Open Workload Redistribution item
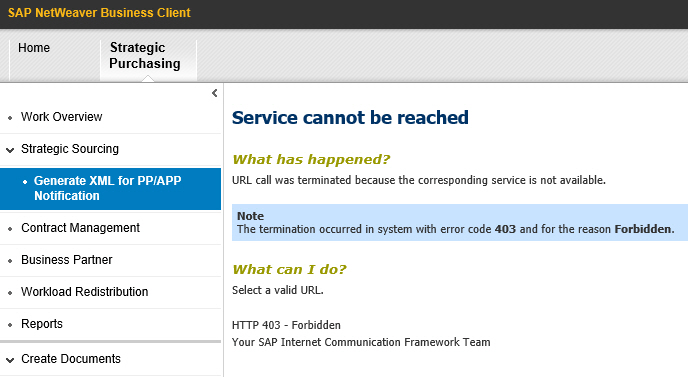This screenshot has height=377, width=688. (x=85, y=292)
